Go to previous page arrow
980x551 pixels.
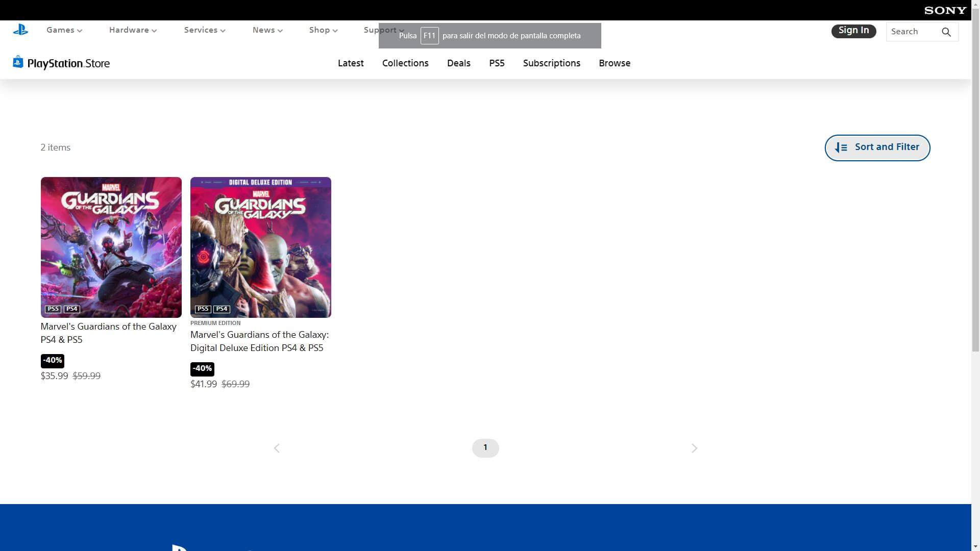(x=277, y=448)
